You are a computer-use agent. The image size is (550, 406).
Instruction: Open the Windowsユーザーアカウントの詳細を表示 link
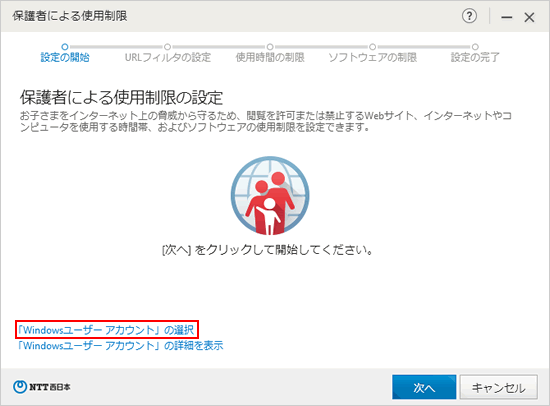click(x=120, y=346)
